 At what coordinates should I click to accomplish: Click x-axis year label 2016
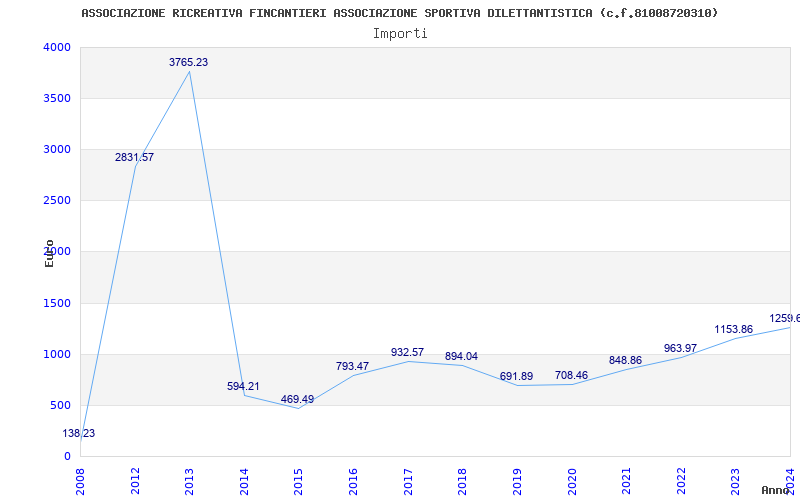point(353,481)
